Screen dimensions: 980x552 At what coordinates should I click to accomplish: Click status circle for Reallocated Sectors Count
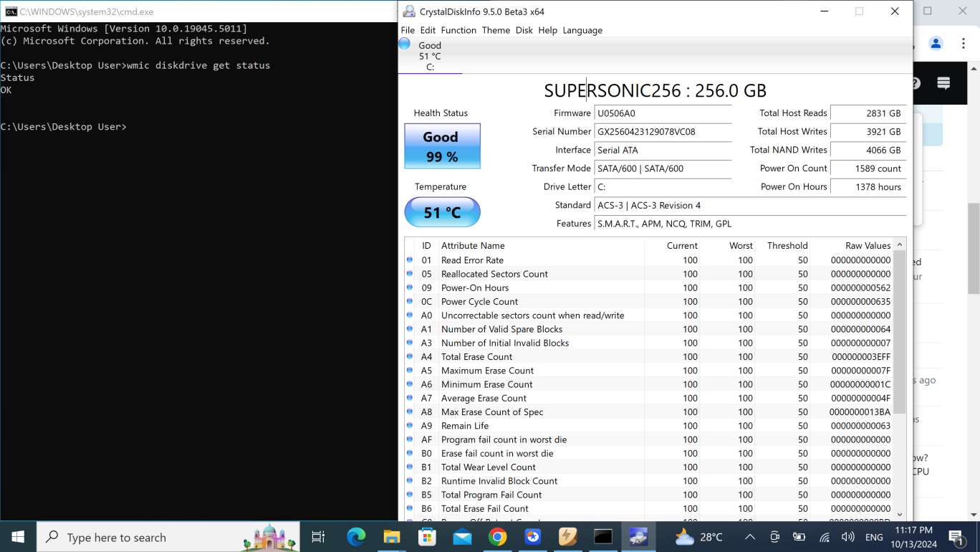[x=410, y=274]
